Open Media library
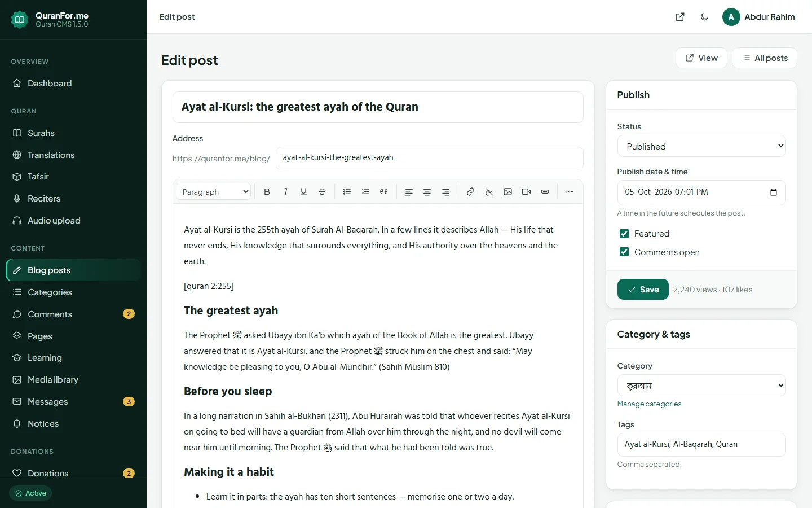Viewport: 812px width, 508px height. (x=73, y=380)
